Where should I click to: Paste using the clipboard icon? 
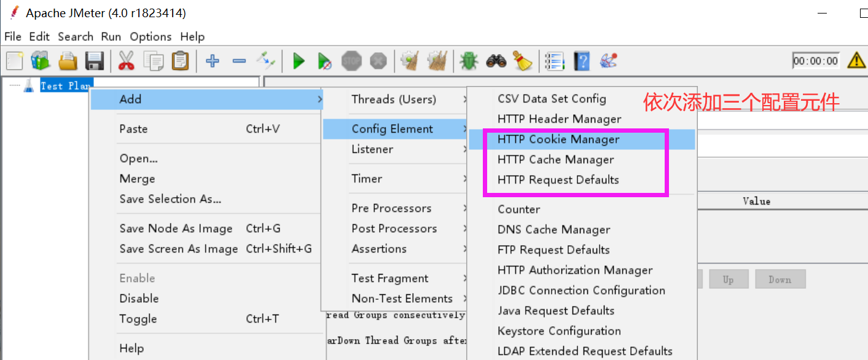point(180,61)
